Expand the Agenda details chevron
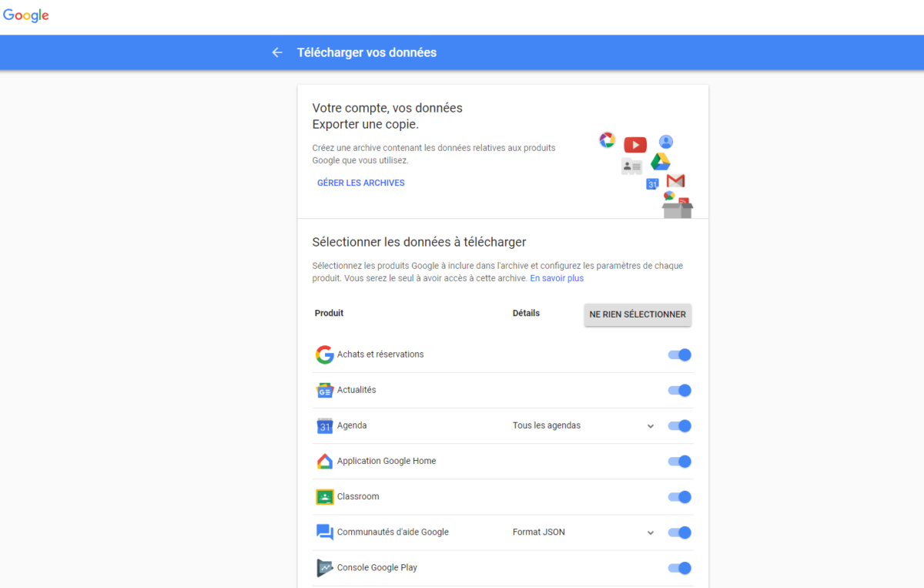924x588 pixels. [651, 426]
